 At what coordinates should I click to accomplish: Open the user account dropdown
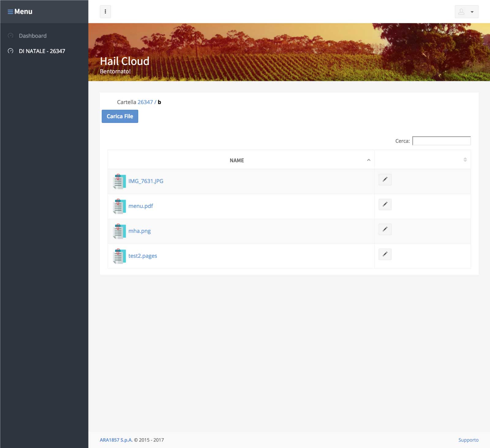click(466, 12)
